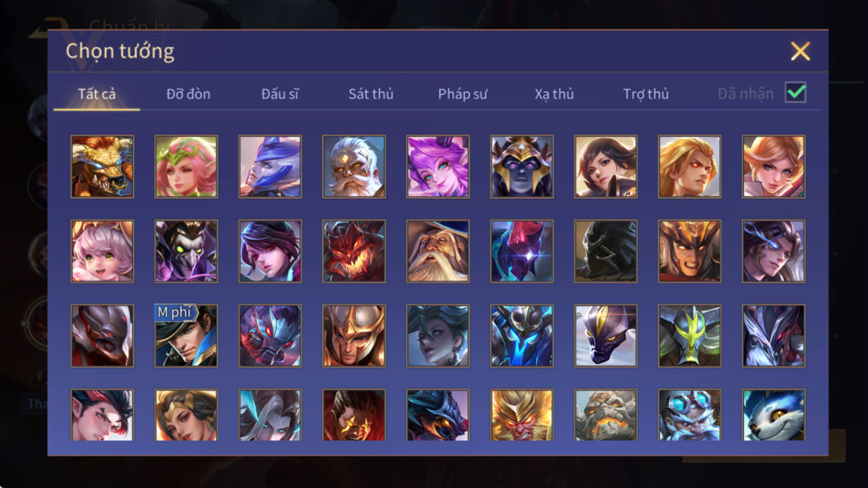
Task: Choose the wizard with long beard and hat
Action: [x=438, y=251]
